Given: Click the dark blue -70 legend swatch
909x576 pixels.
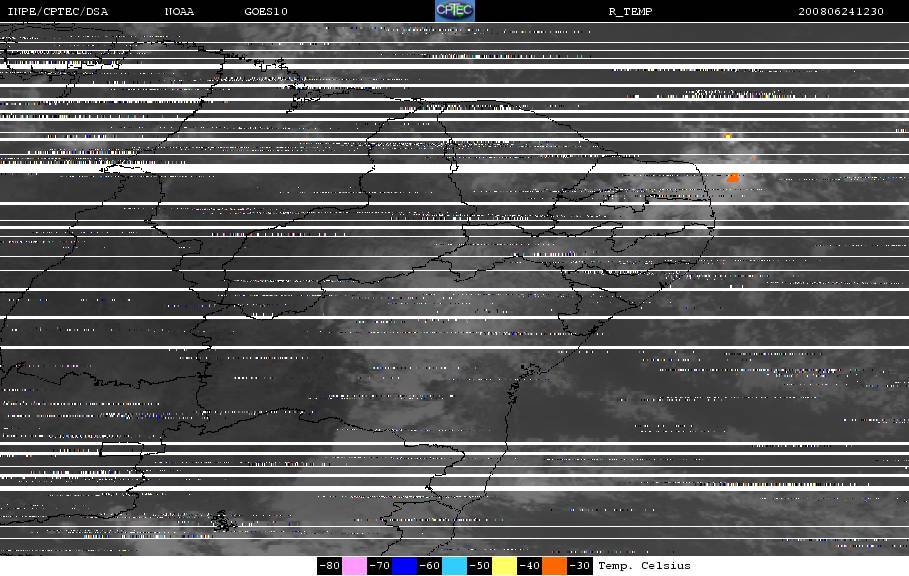Looking at the screenshot, I should point(405,566).
